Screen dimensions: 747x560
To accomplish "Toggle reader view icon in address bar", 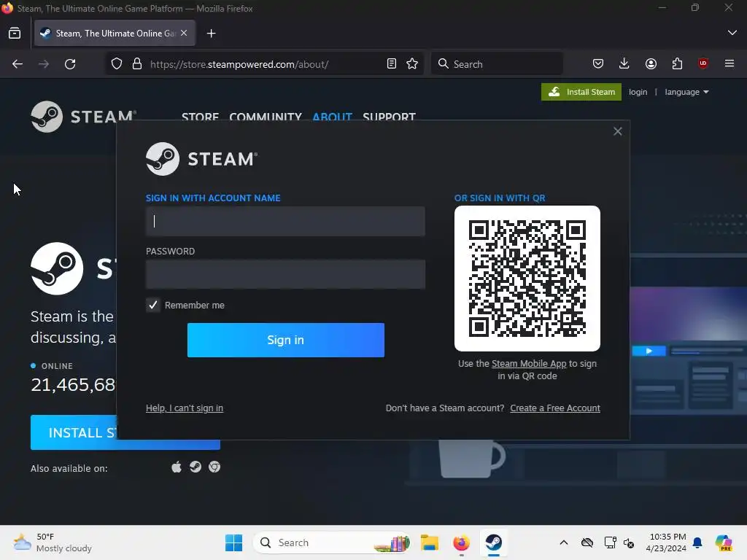I will click(392, 64).
